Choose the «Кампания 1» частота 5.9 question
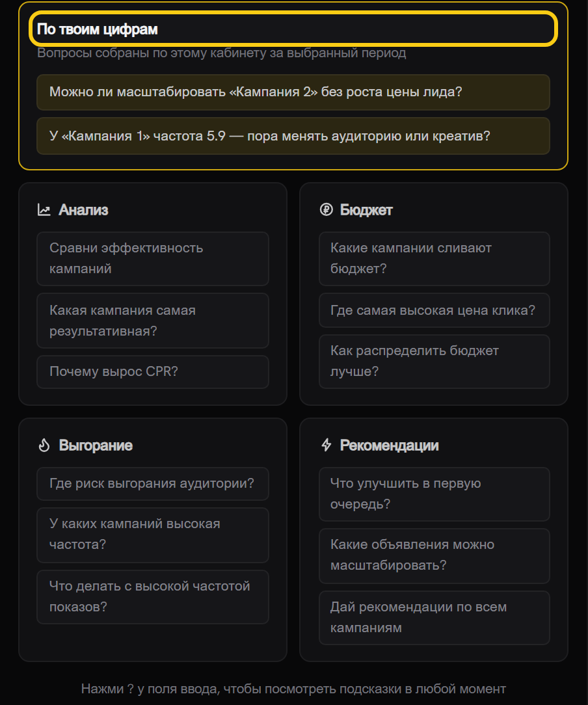This screenshot has width=588, height=705. pyautogui.click(x=293, y=136)
